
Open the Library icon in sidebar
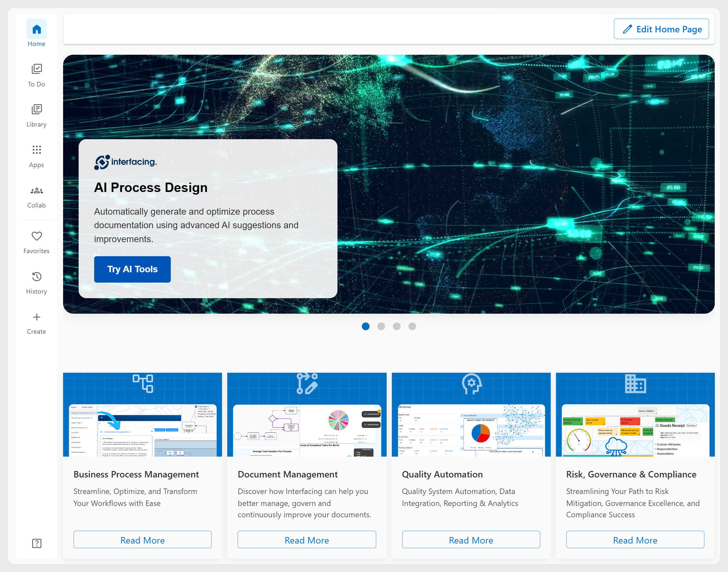tap(37, 109)
